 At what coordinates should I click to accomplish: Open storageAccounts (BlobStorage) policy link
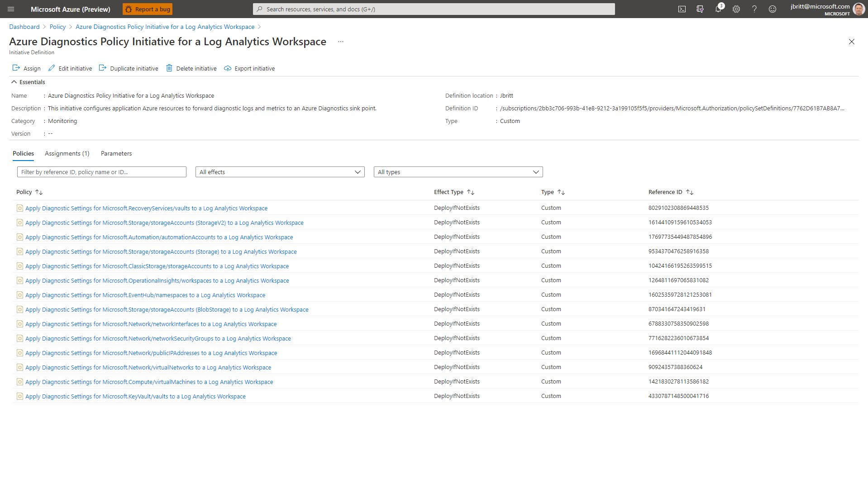tap(167, 309)
